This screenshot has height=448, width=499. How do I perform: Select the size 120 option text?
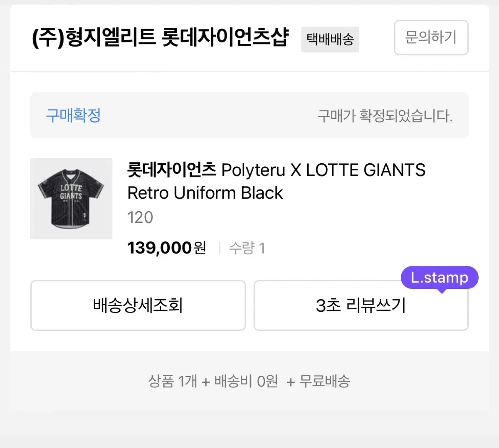coord(140,217)
